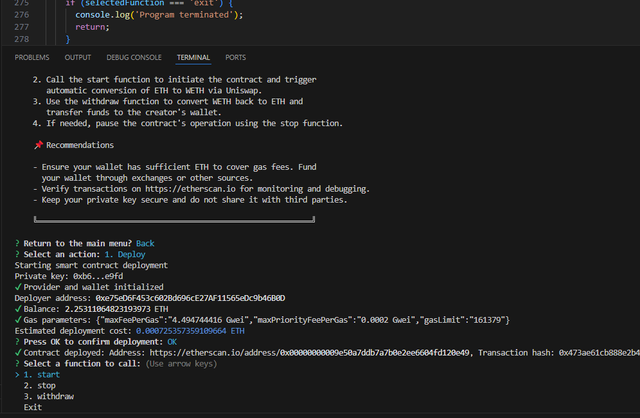Open the OUTPUT panel tab
The height and width of the screenshot is (418, 640).
(x=78, y=58)
